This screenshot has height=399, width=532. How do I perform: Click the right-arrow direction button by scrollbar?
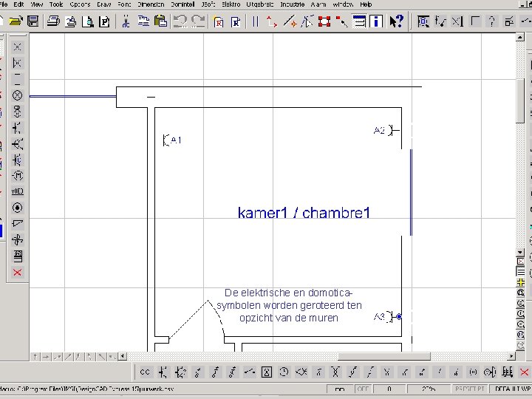click(x=46, y=357)
